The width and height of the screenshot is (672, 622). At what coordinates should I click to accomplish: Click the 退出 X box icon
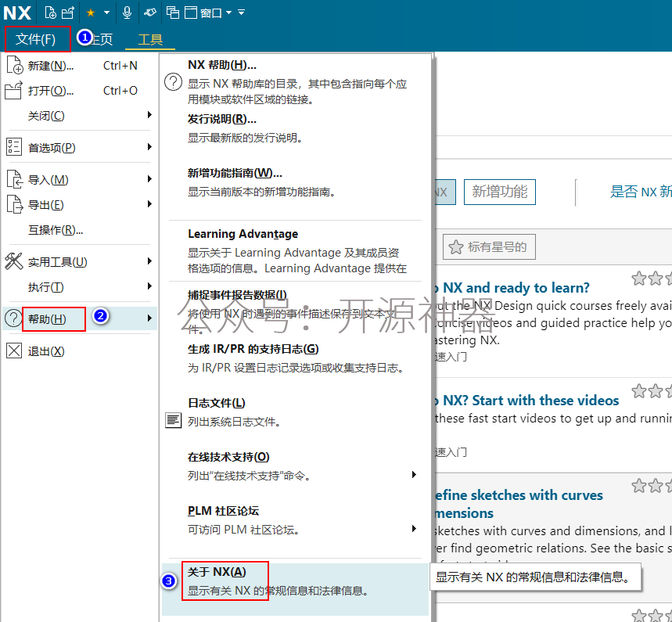click(14, 351)
